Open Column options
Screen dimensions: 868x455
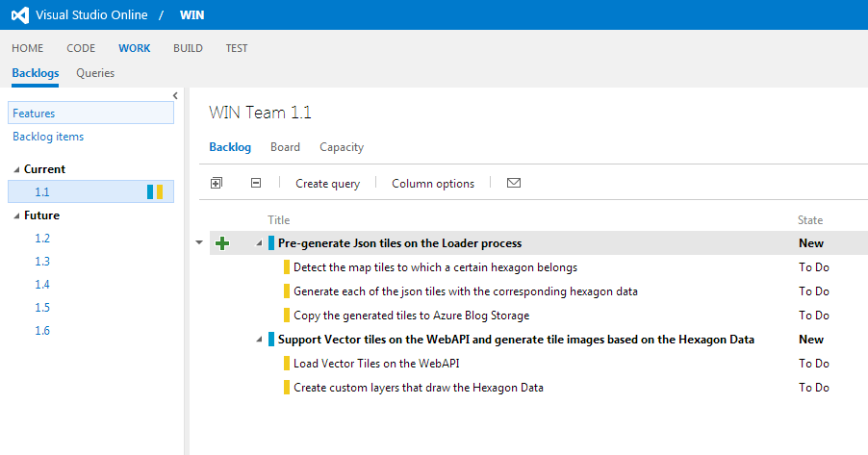433,184
